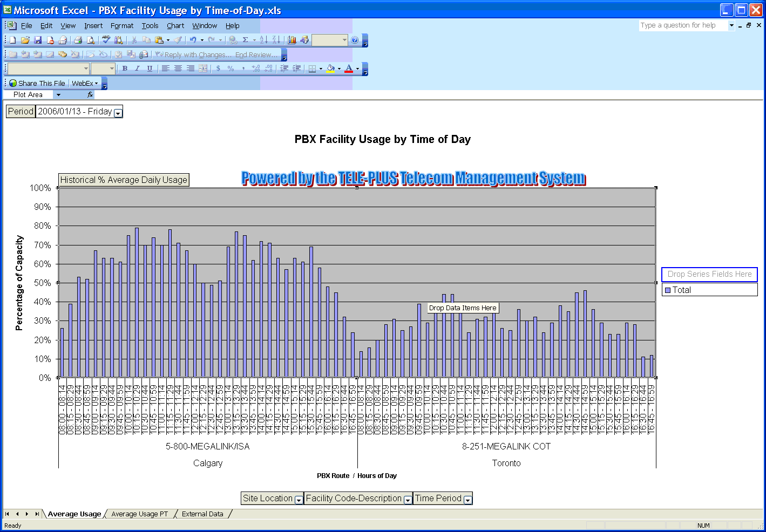Toggle Align Right
The image size is (766, 532).
click(191, 69)
